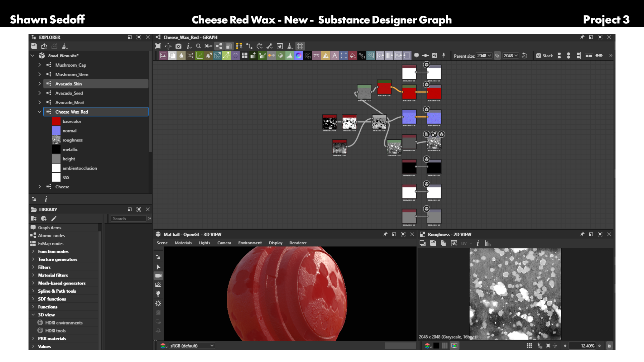This screenshot has width=644, height=362.
Task: Click the Library pencil edit icon
Action: (54, 219)
